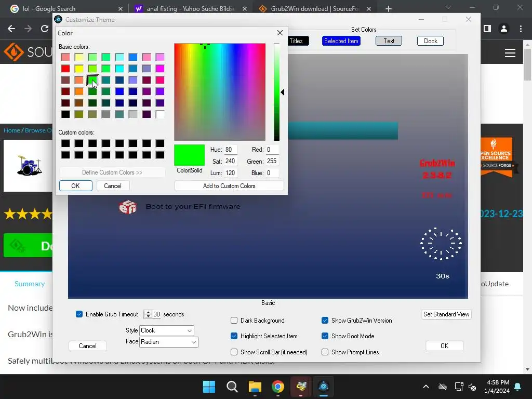532x399 pixels.
Task: Click the Text color button
Action: click(389, 41)
